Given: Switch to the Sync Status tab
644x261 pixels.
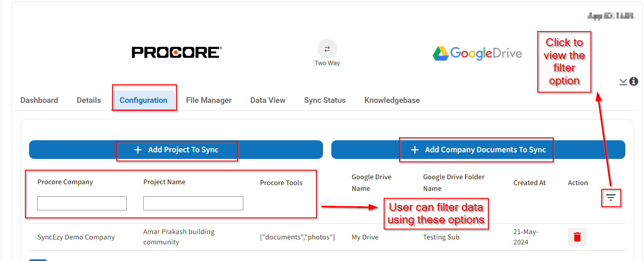Looking at the screenshot, I should [325, 100].
